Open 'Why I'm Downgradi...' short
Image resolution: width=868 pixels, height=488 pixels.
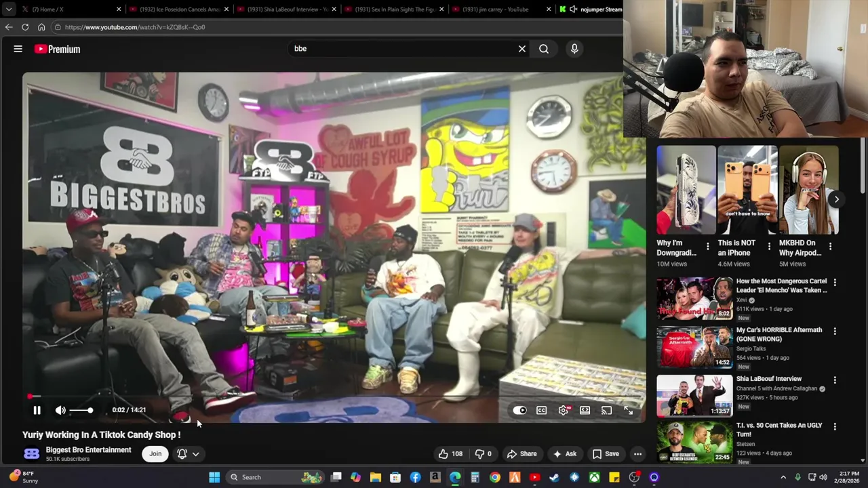click(x=686, y=190)
